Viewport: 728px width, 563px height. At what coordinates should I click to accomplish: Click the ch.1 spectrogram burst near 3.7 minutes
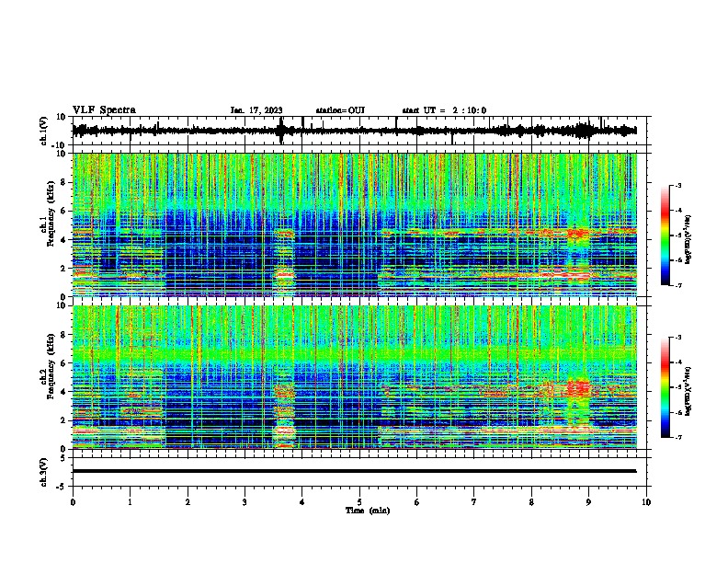click(x=284, y=262)
